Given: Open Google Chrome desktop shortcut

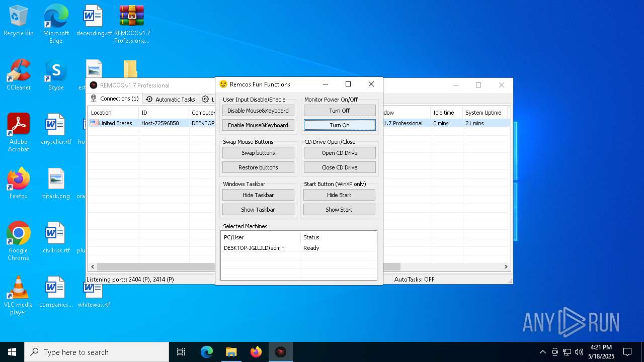Looking at the screenshot, I should [19, 241].
